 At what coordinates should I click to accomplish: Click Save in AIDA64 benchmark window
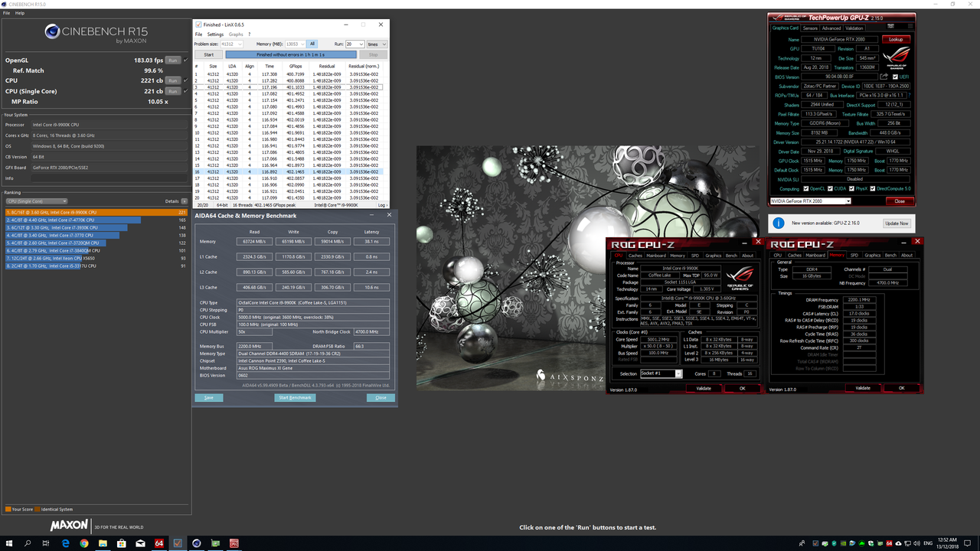pyautogui.click(x=208, y=398)
